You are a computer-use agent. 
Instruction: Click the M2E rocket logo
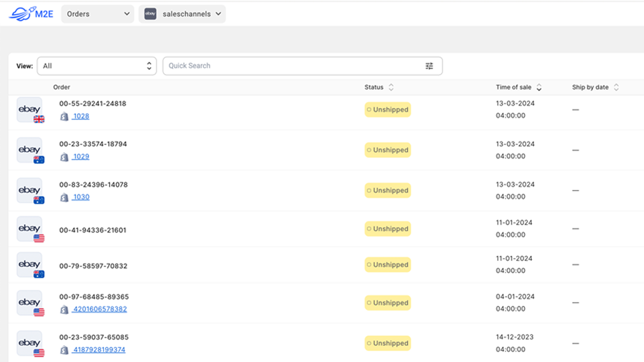point(31,14)
